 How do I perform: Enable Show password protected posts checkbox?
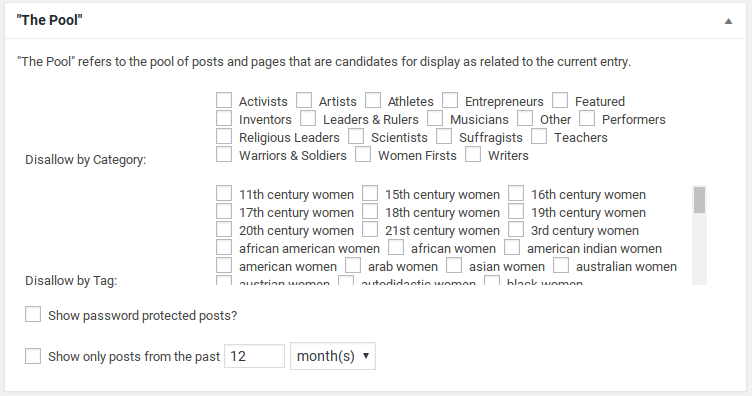tap(33, 314)
